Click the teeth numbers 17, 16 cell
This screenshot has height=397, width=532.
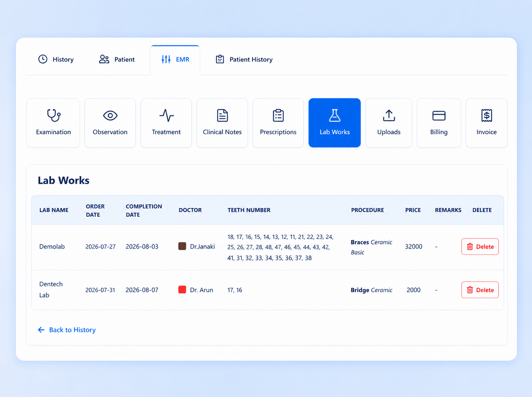tap(235, 290)
